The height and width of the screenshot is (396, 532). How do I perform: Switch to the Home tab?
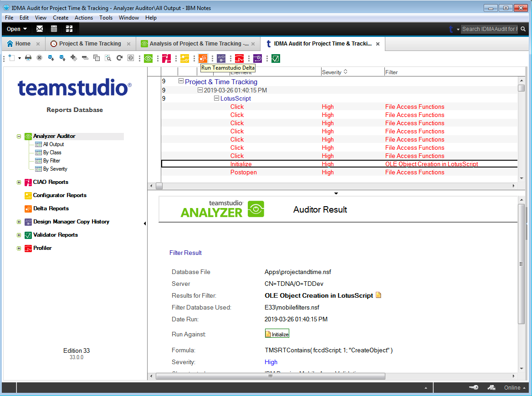click(x=23, y=44)
